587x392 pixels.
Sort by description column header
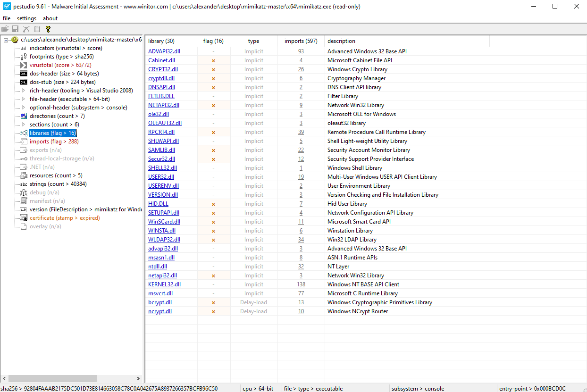click(407, 41)
